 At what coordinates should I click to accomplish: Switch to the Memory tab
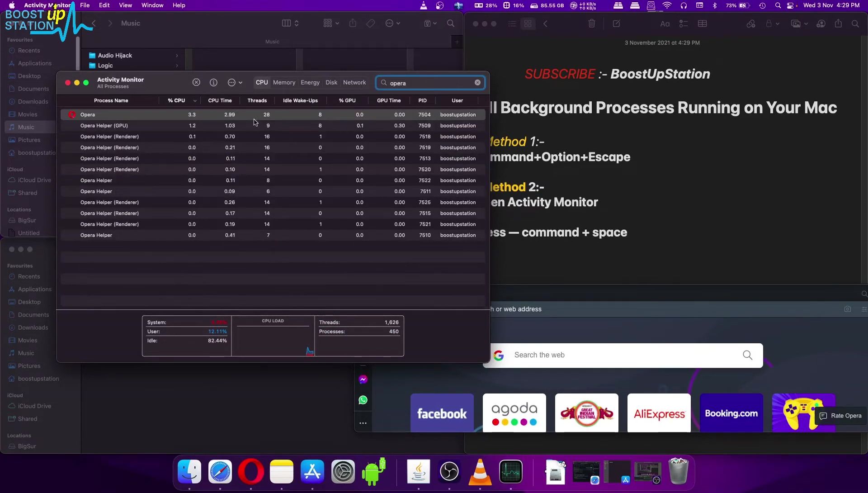tap(284, 83)
